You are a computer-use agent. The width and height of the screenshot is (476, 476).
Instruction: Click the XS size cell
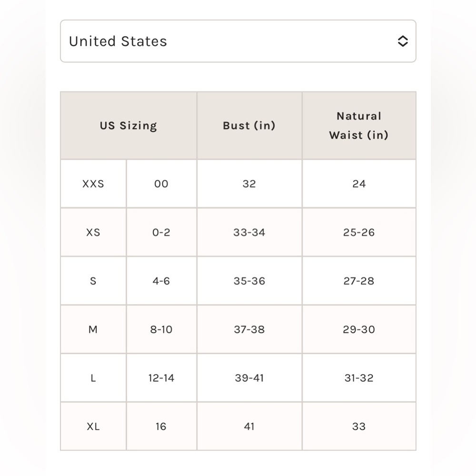click(x=93, y=232)
